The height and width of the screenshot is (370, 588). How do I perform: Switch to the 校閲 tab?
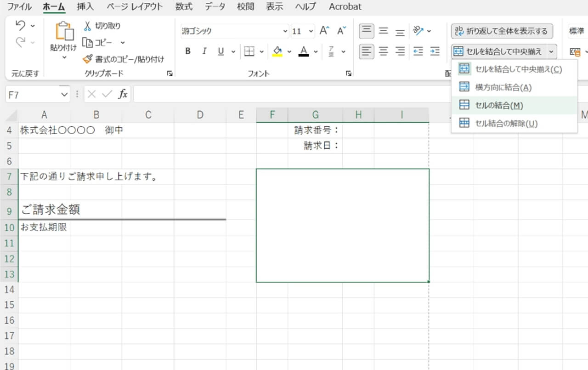pos(245,6)
